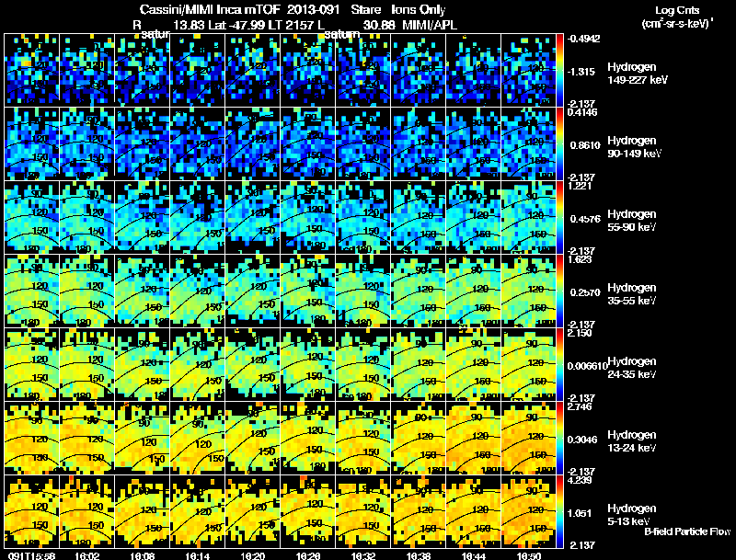
Task: Select the 149-227 keV image panel at 15:56
Action: pyautogui.click(x=32, y=70)
